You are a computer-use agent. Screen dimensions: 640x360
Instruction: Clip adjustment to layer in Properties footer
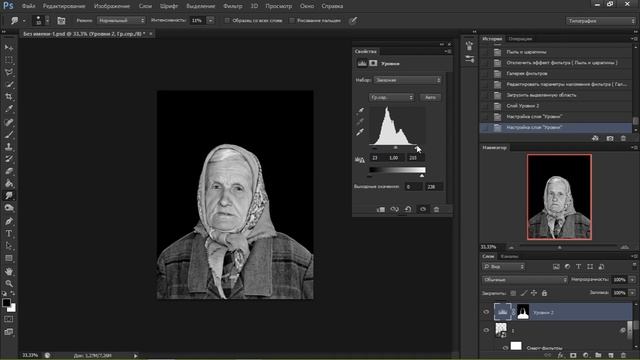(x=380, y=209)
